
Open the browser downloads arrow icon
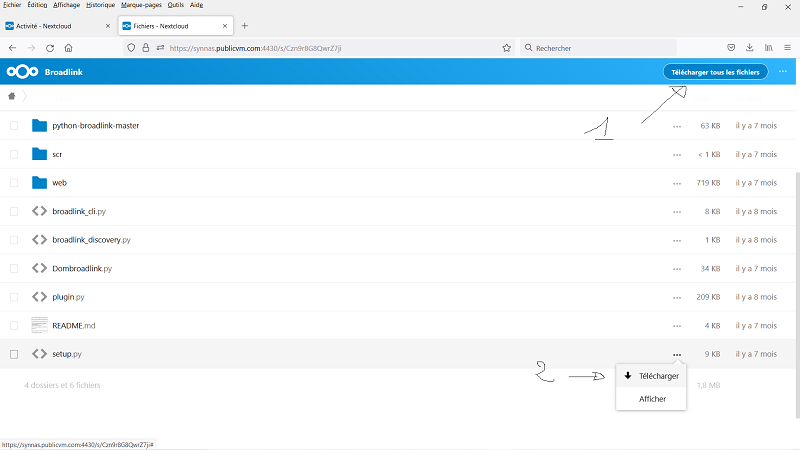click(x=749, y=47)
